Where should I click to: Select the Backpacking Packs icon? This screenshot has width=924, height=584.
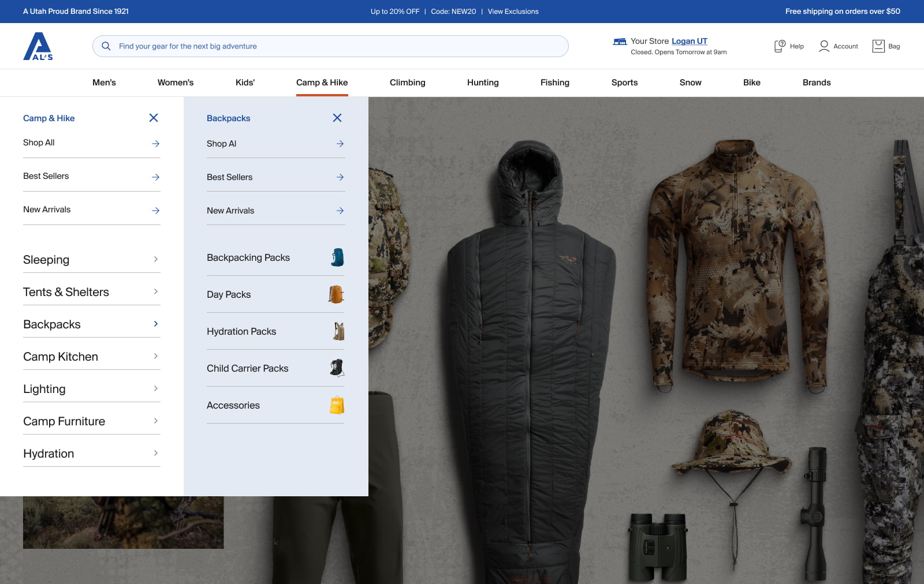point(338,257)
